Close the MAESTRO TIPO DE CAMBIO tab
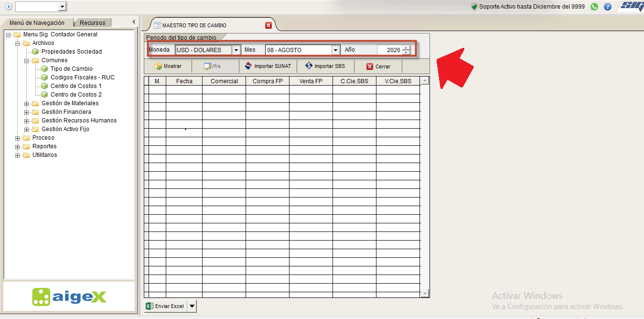Viewport: 644px width, 319px height. tap(268, 25)
